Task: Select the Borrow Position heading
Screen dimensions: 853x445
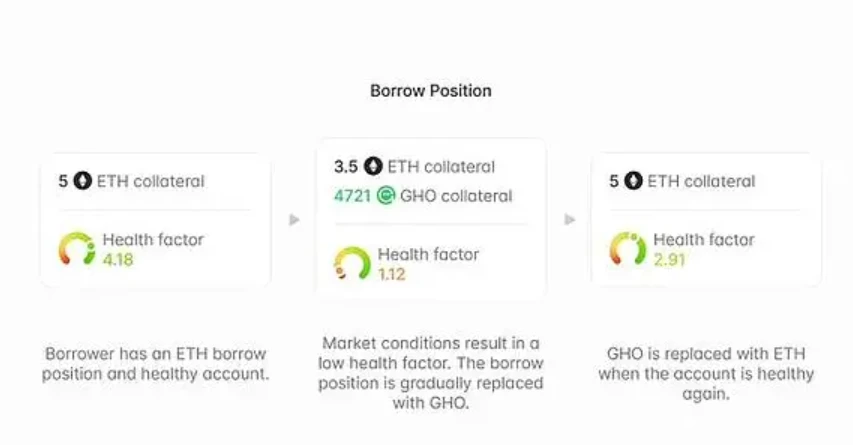Action: coord(431,91)
